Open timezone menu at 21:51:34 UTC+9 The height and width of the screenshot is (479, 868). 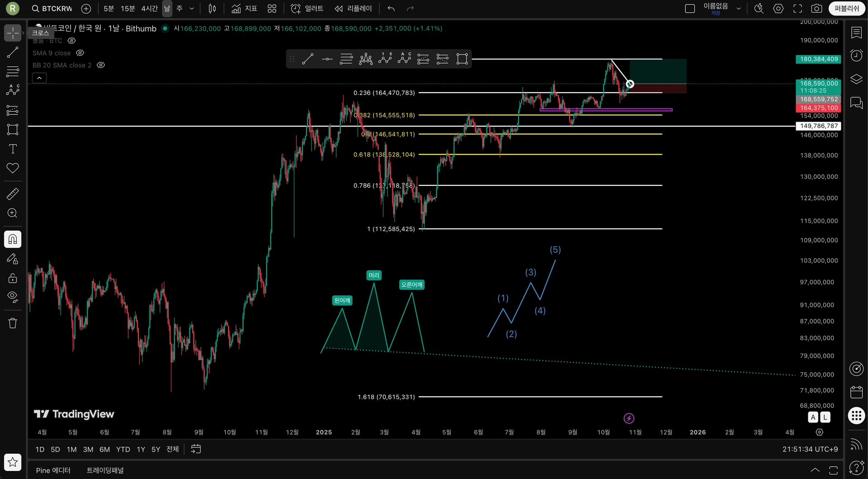(x=810, y=449)
